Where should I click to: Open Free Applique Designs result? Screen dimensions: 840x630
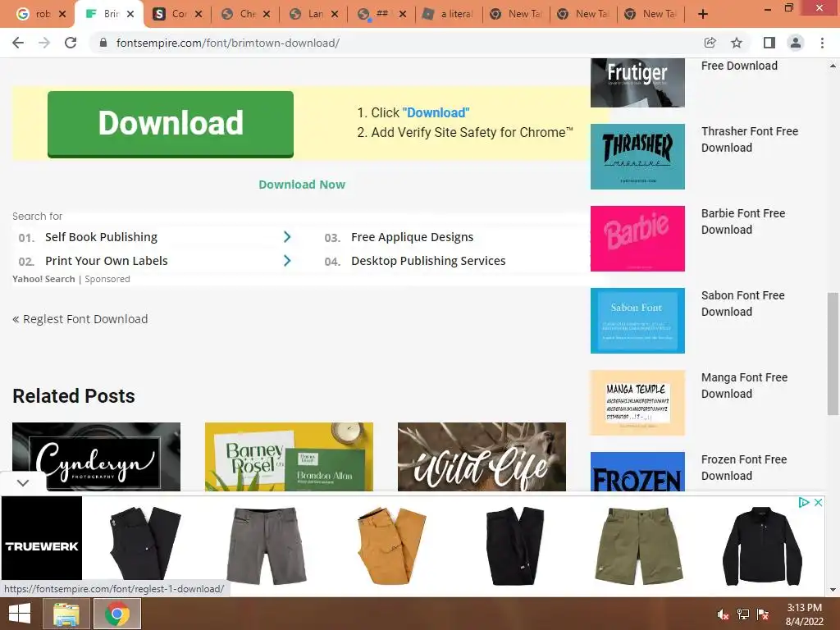413,237
